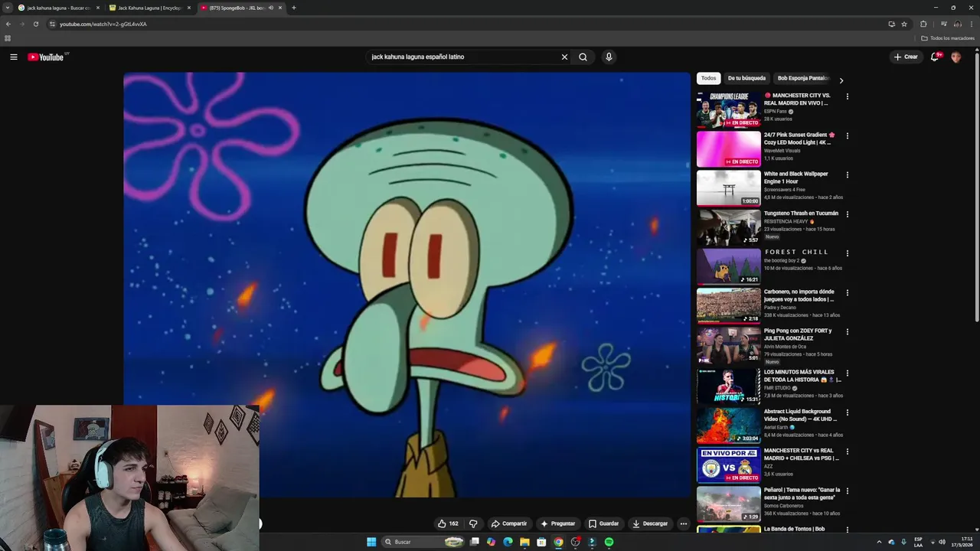Open the Chrome three-dot menu

click(972, 24)
